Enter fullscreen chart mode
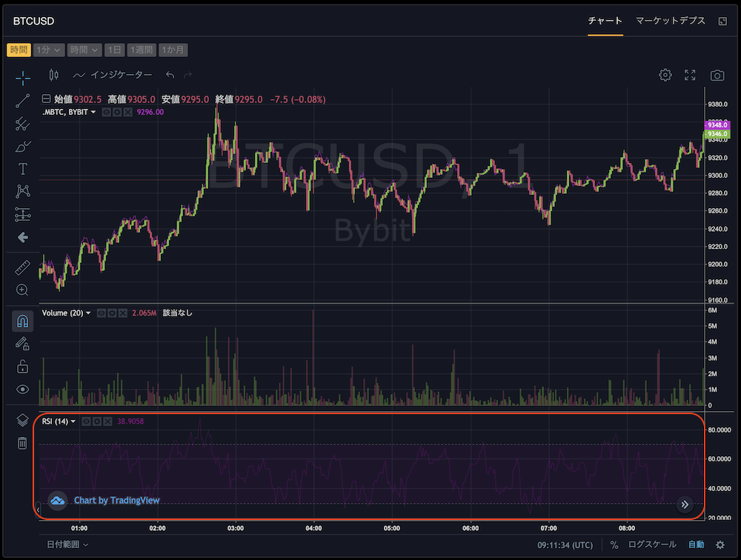Screen dimensions: 741x560 pos(690,75)
